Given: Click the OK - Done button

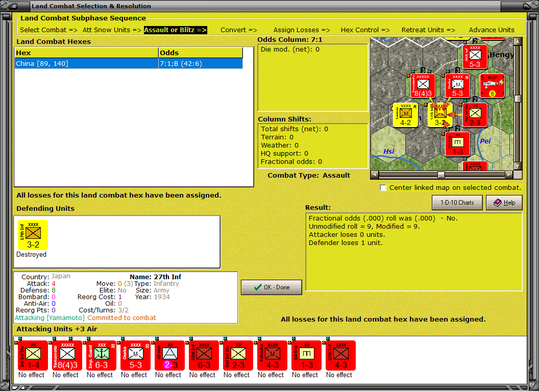Looking at the screenshot, I should coord(272,287).
